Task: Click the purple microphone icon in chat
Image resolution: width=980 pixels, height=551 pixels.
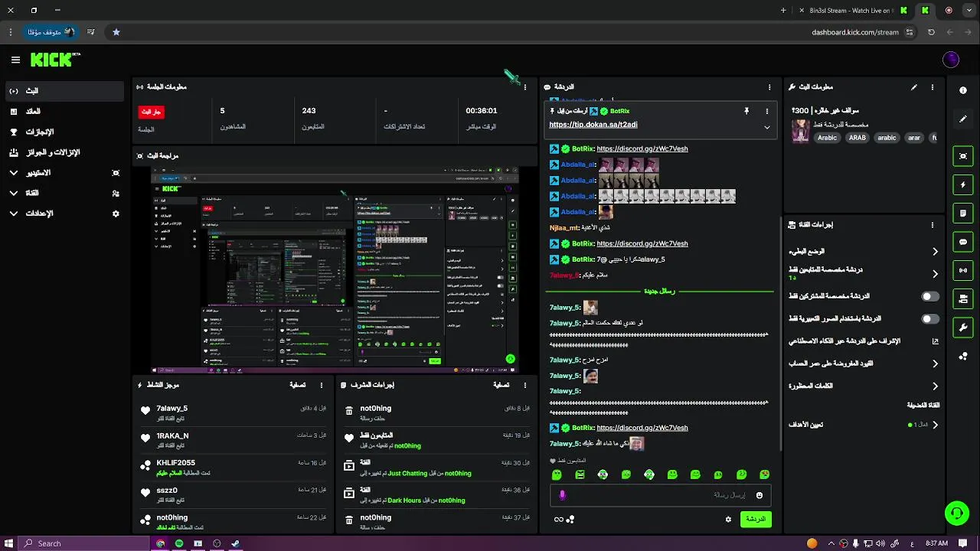Action: [563, 495]
